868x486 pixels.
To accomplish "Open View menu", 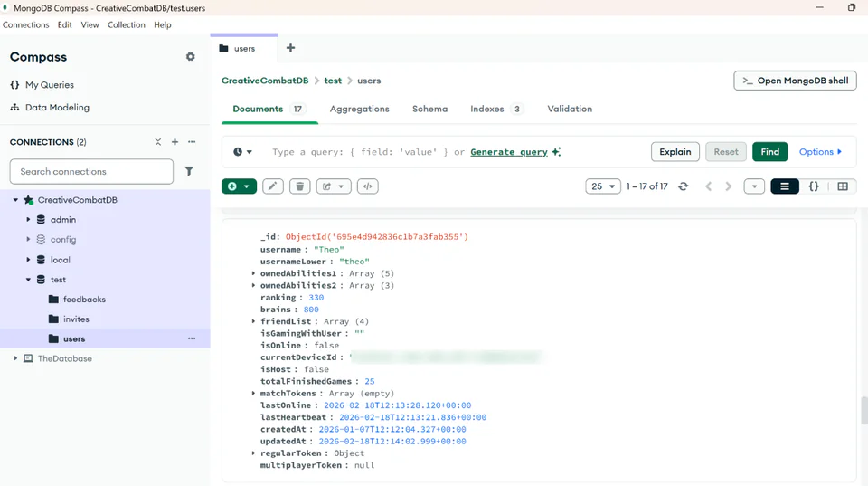I will tap(90, 25).
